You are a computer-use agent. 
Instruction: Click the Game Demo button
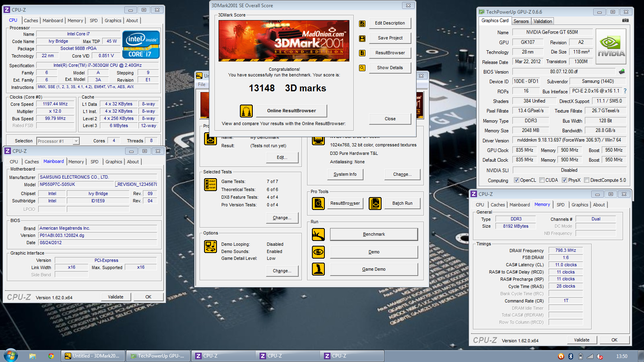(x=374, y=269)
